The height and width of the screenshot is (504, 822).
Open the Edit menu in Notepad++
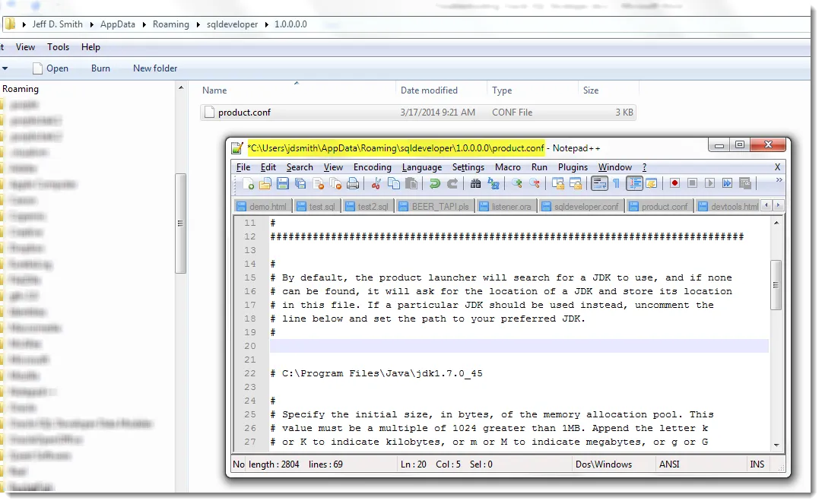click(268, 167)
